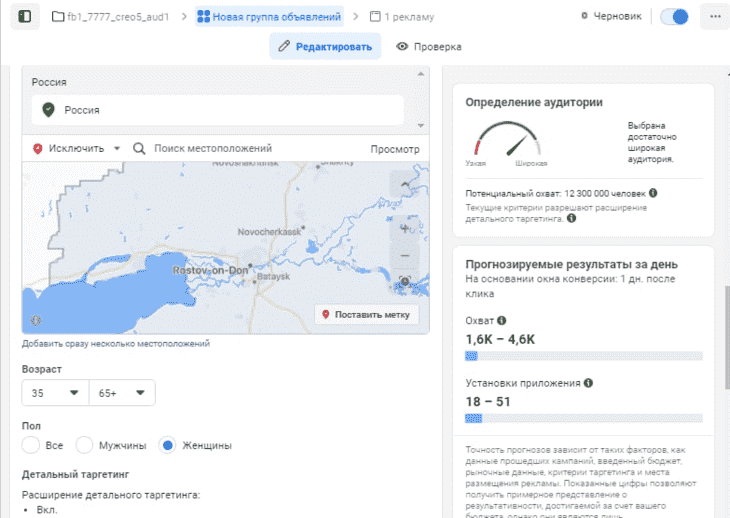Click the green location pin for Россия
730x518 pixels.
click(48, 110)
